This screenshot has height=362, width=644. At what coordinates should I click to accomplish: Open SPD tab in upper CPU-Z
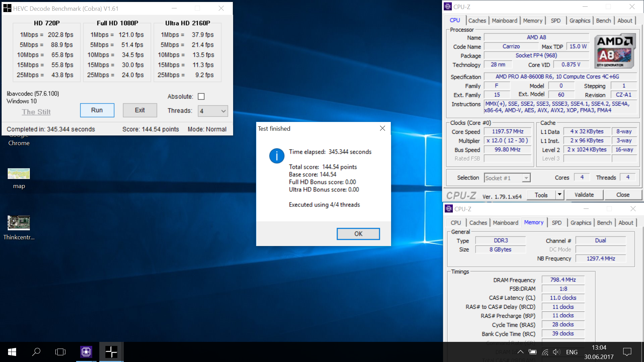[556, 20]
